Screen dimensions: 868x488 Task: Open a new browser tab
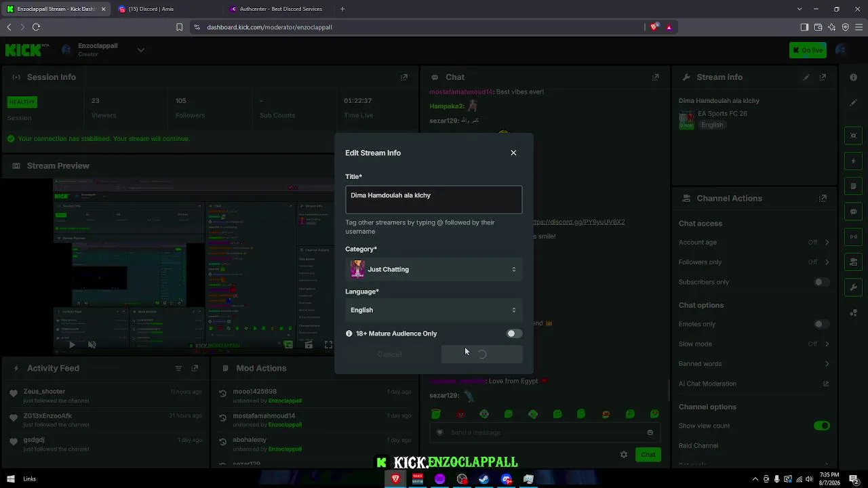342,9
